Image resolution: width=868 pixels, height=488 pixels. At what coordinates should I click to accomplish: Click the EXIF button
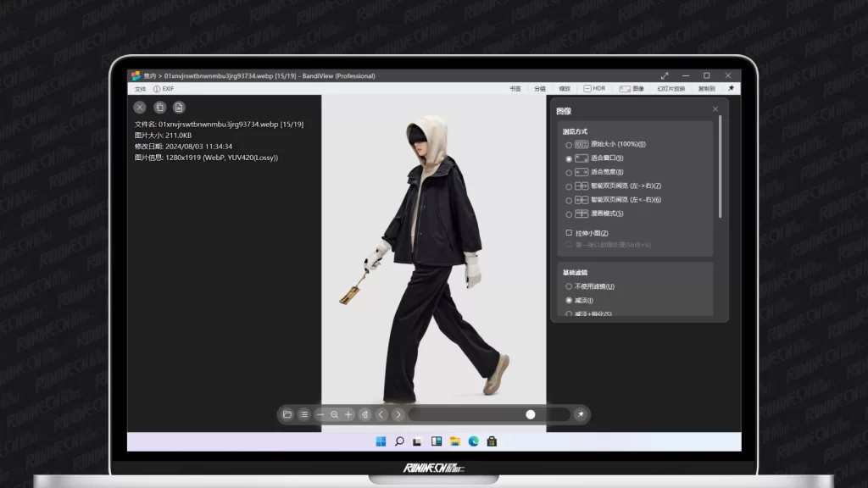click(164, 88)
